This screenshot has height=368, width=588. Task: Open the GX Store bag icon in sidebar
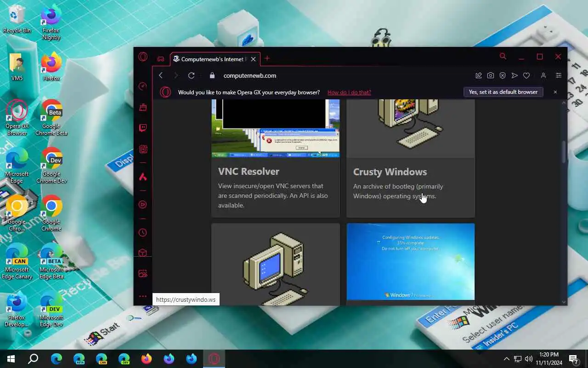coord(143,107)
